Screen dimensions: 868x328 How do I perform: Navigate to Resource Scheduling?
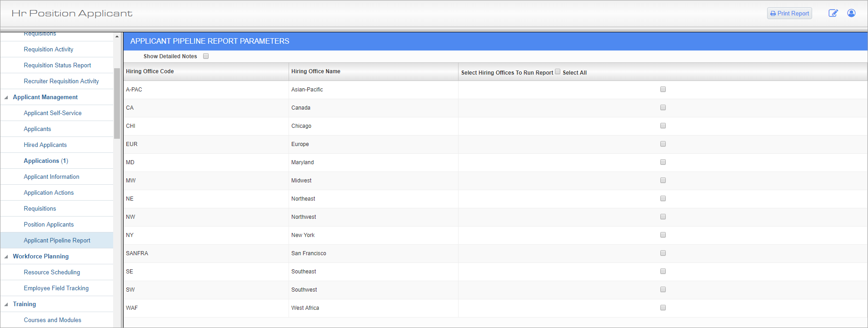tap(52, 272)
